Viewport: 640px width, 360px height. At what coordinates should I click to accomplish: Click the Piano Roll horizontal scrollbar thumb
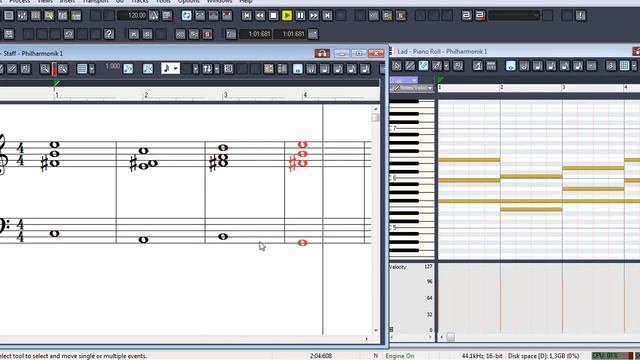tap(451, 337)
